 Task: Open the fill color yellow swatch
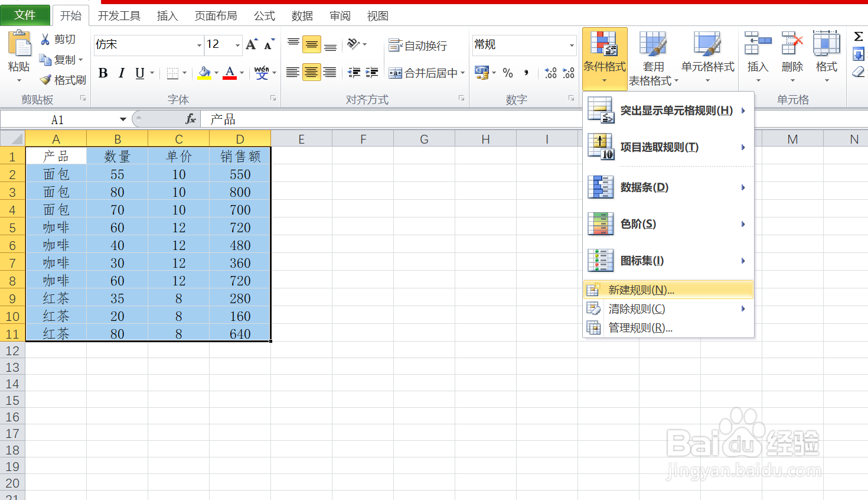(206, 73)
